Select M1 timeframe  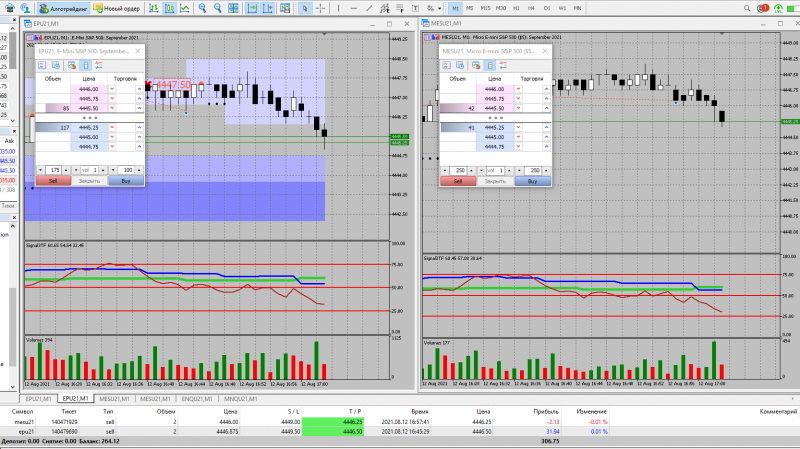coord(455,8)
